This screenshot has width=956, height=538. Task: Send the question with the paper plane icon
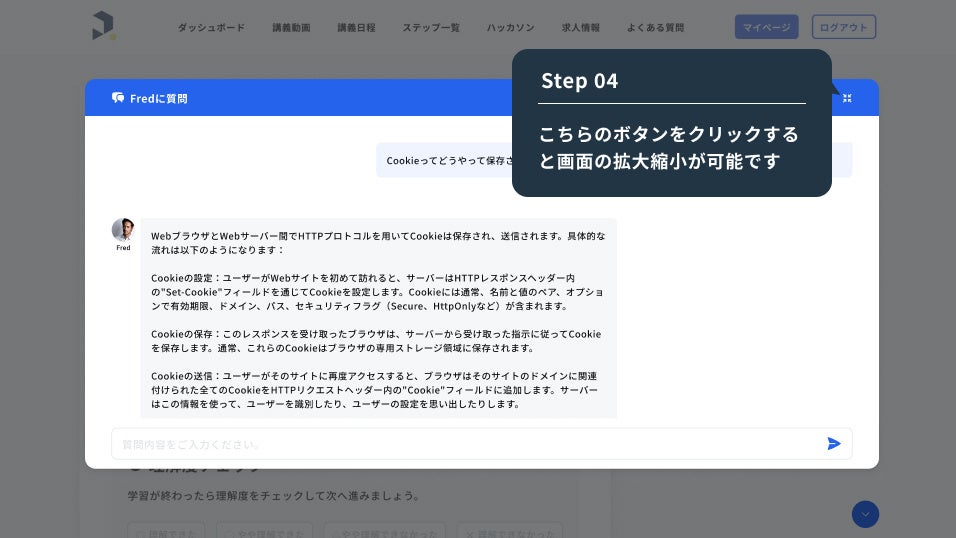point(833,443)
